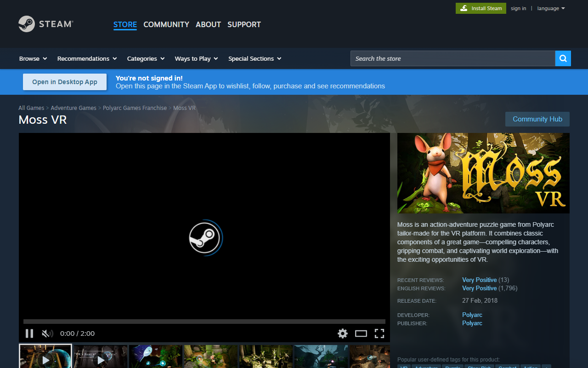
Task: Click the video progress bar
Action: (204, 322)
